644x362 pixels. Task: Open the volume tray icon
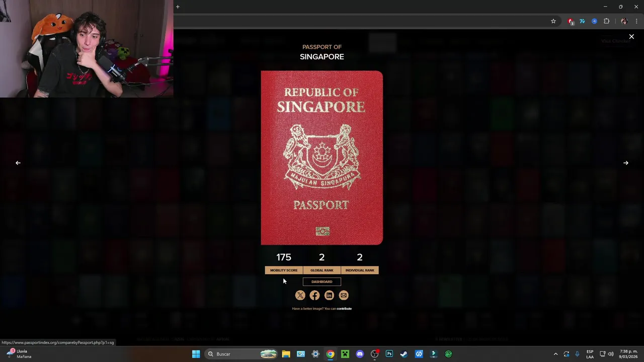[x=611, y=354]
